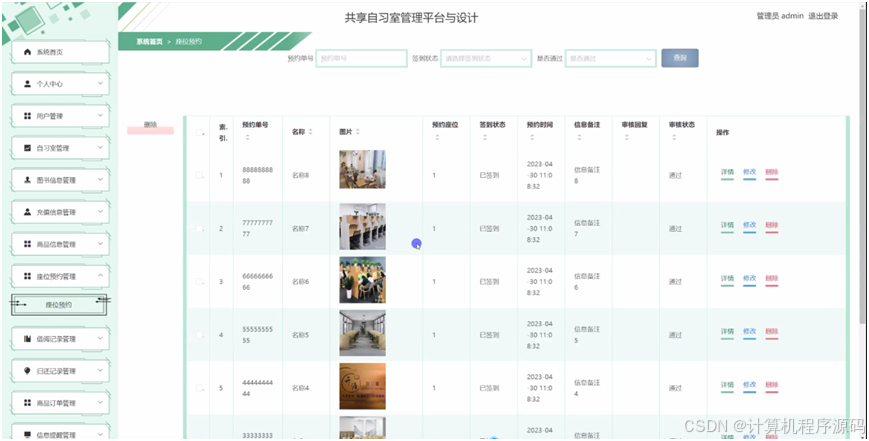Viewport: 869px width, 441px height.
Task: Click the person icon beside 个人中心
Action: tap(27, 84)
